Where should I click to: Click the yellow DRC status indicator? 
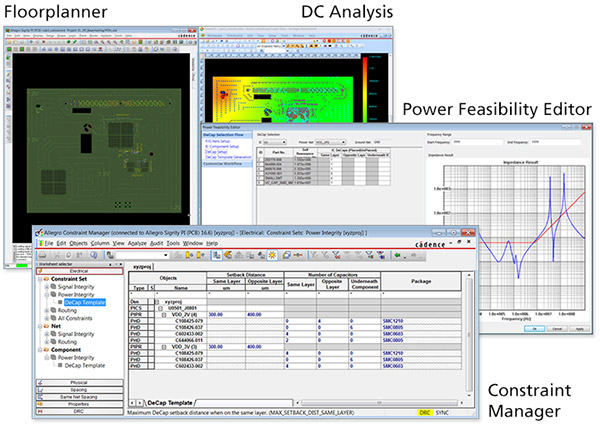(425, 413)
